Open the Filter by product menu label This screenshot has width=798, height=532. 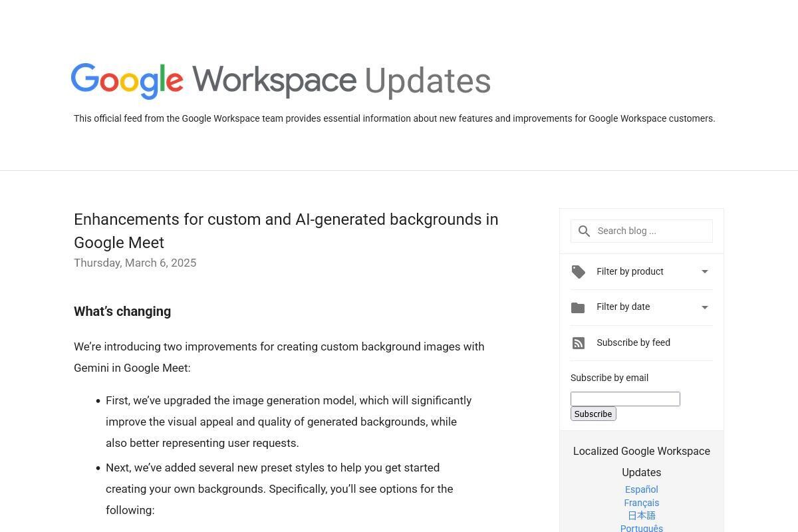630,271
